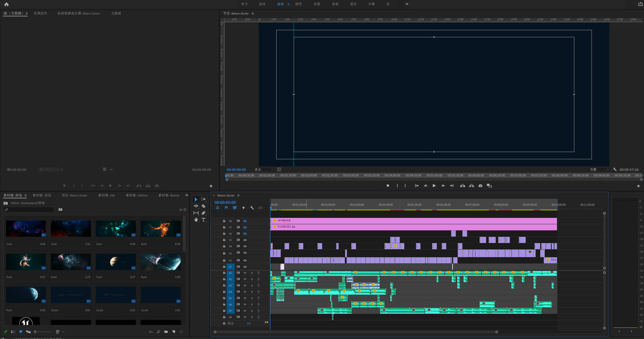The image size is (644, 339).
Task: Select the Slip tool
Action: 196,213
